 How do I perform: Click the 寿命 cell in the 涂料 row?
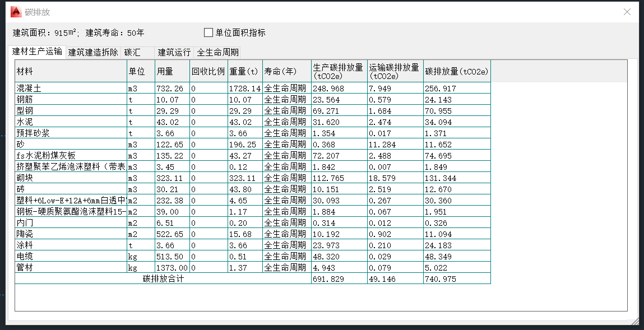[285, 245]
